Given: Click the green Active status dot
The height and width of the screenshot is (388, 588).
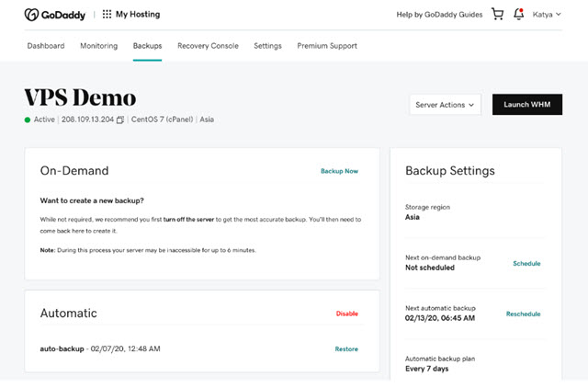Looking at the screenshot, I should coord(28,120).
